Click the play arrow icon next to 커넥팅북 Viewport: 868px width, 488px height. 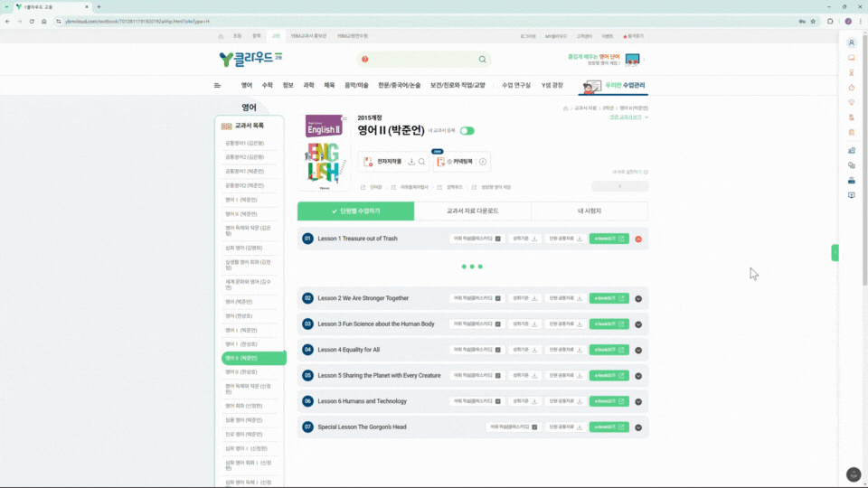(x=483, y=162)
